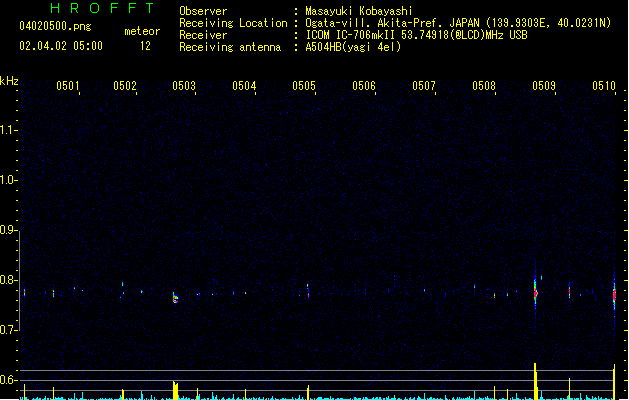629x400 pixels.
Task: Click the Receiver label
Action: [x=203, y=35]
